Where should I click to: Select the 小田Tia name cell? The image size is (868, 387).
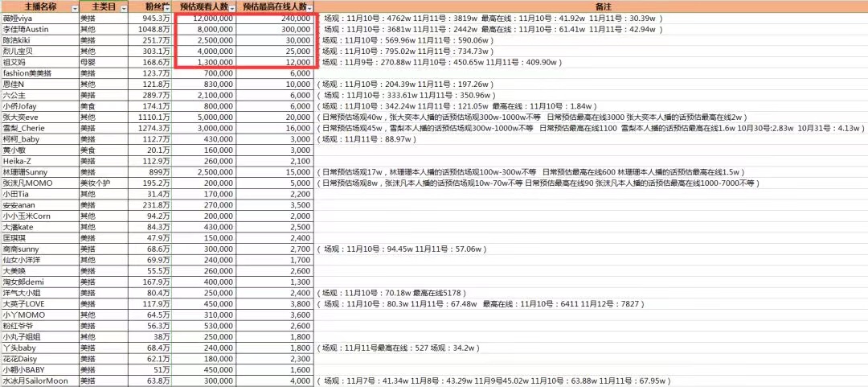click(40, 194)
